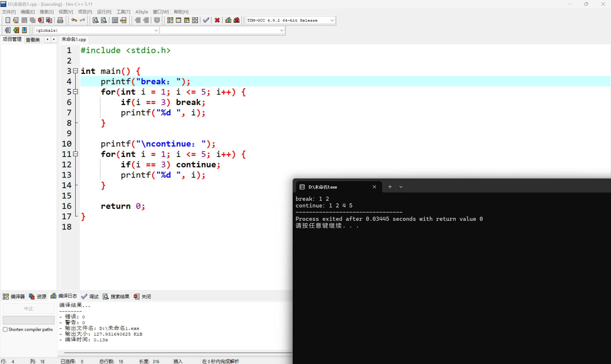Screen dimensions: 611x364
Task: Switch to the 编译器 bottom tab
Action: coord(14,296)
